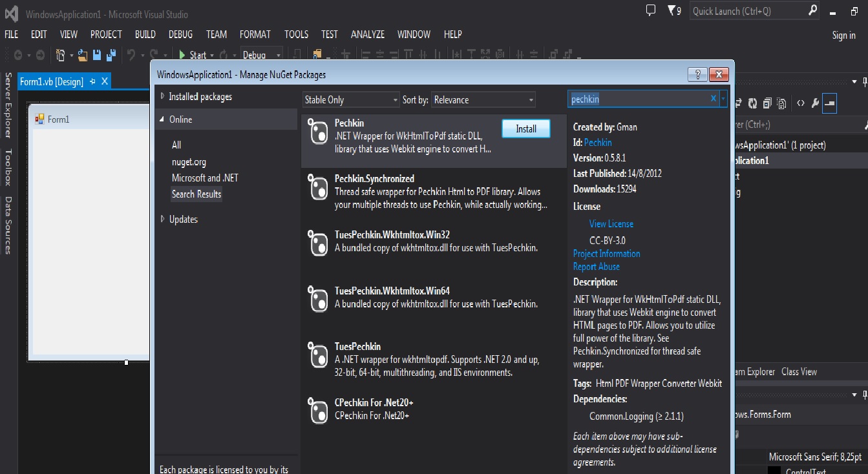This screenshot has height=474, width=868.
Task: Click the Save All toolbar icon
Action: [x=111, y=55]
